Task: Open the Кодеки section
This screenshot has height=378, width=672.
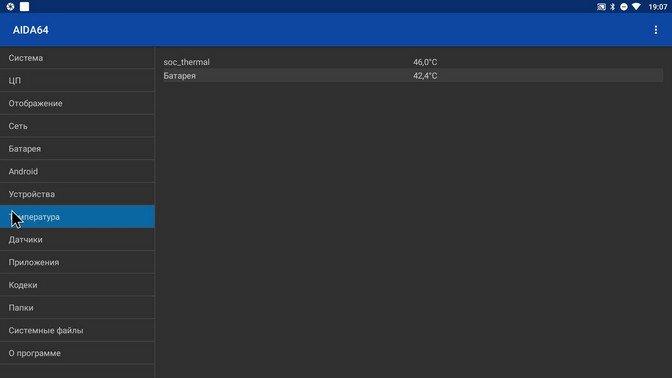Action: [77, 285]
